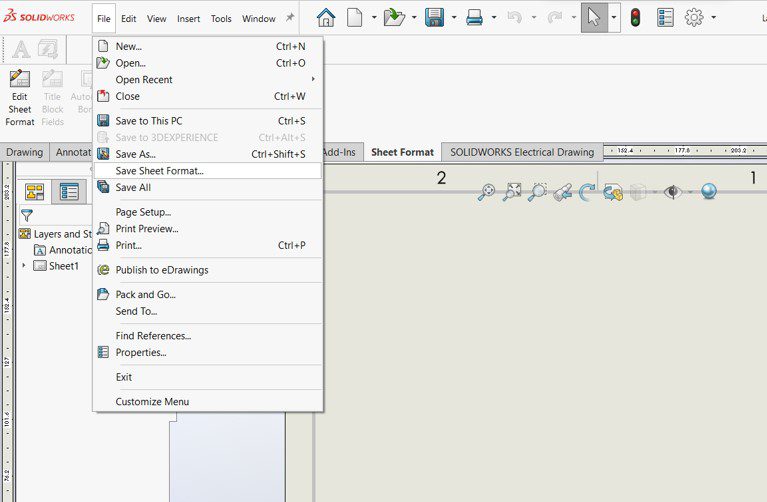Open the File Properties list icon in toolbar
The width and height of the screenshot is (767, 502).
(665, 17)
